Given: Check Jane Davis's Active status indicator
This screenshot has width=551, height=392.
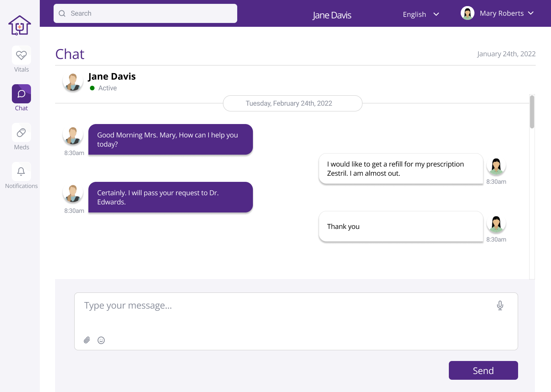Looking at the screenshot, I should pyautogui.click(x=92, y=88).
